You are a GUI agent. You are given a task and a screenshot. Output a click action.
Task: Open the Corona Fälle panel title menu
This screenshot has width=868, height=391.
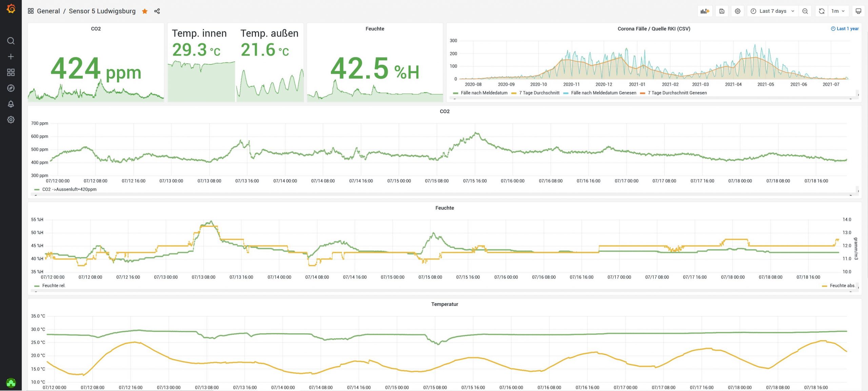653,29
